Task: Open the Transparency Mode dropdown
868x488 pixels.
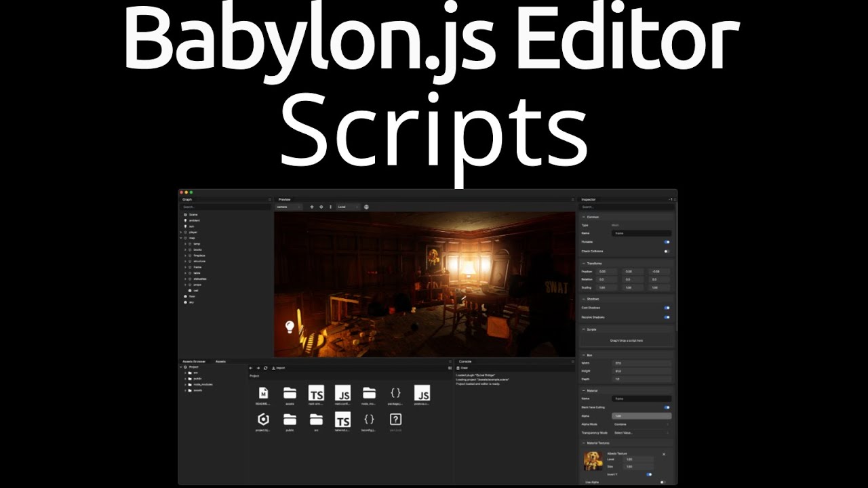Action: tap(642, 432)
